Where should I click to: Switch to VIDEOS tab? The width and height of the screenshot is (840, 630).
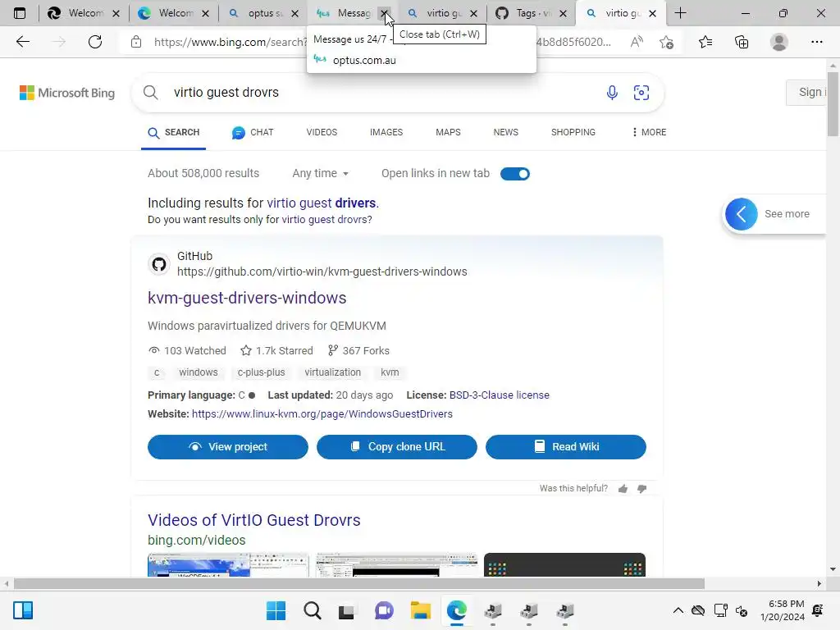click(322, 132)
